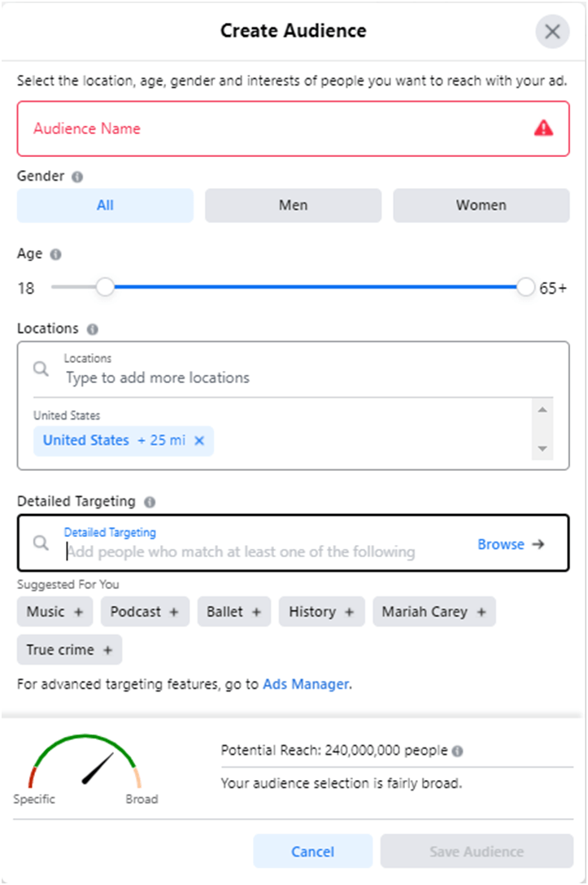Click the locations list scroll-up arrow
The image size is (588, 885).
[542, 410]
